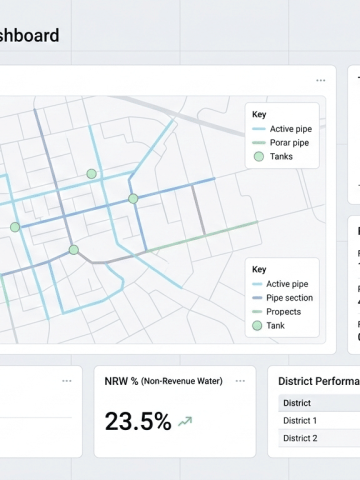Toggle Porar pipe in the upper key

tap(281, 143)
